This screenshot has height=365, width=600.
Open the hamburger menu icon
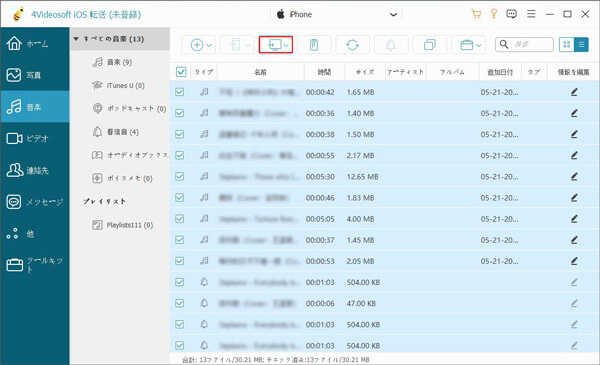pyautogui.click(x=531, y=14)
